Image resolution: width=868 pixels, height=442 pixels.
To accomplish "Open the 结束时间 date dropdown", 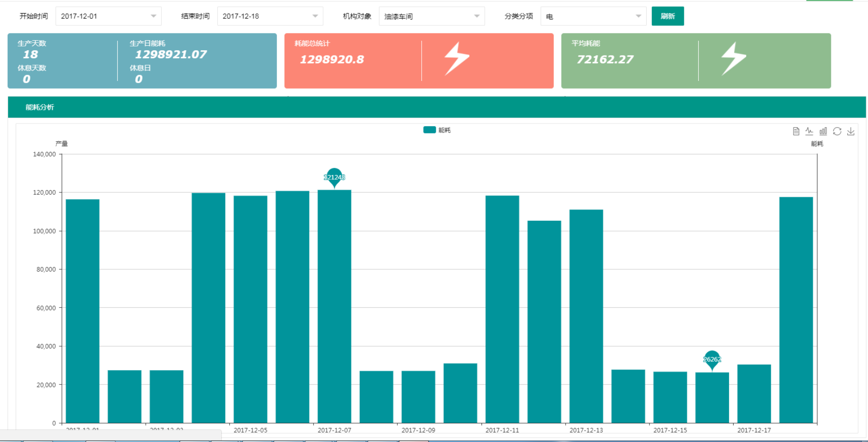I will coord(270,16).
